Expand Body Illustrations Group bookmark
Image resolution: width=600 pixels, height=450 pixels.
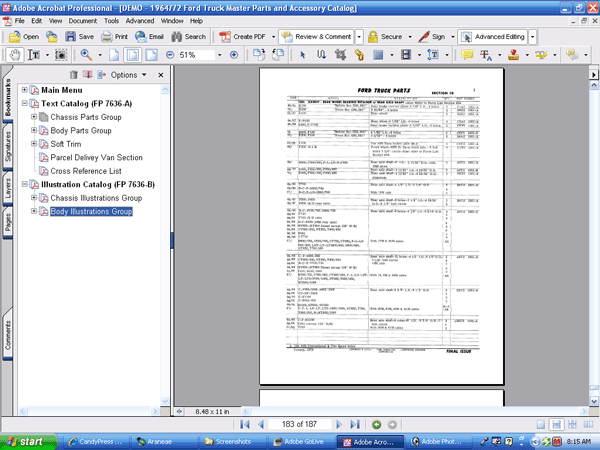[34, 211]
